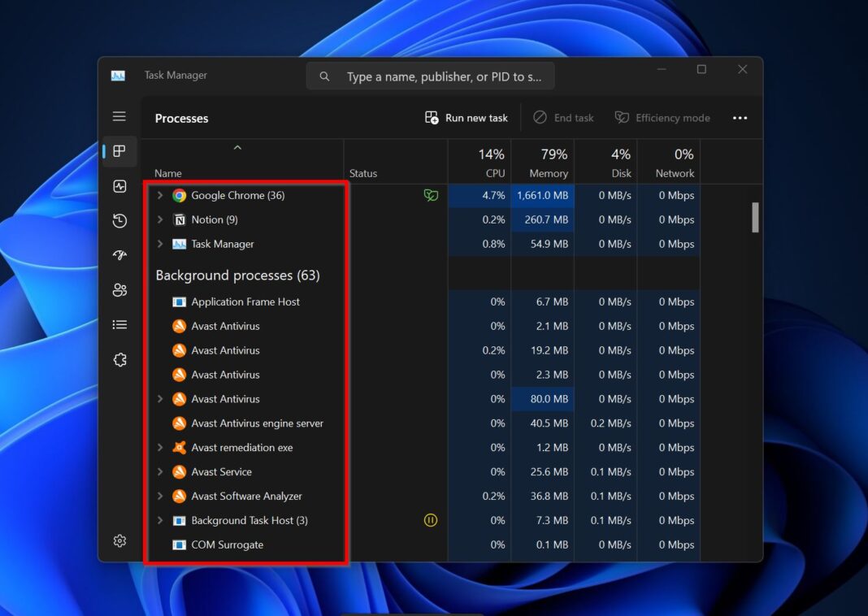This screenshot has width=868, height=616.
Task: Click the pause badge on Background Task Host
Action: [430, 520]
